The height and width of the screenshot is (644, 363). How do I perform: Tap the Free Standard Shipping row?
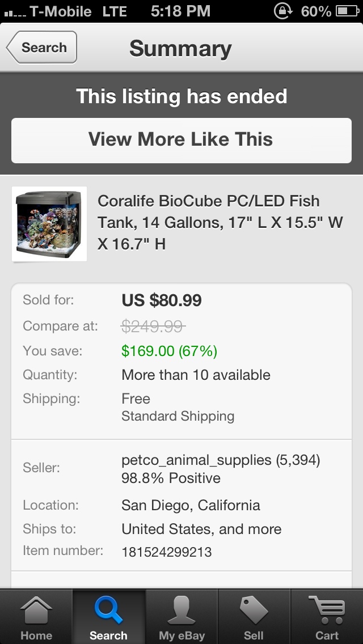[x=178, y=407]
